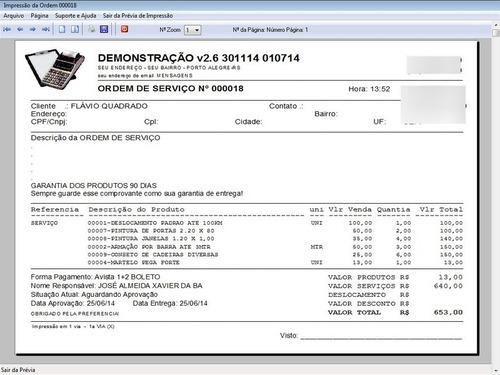The height and width of the screenshot is (375, 500).
Task: Click 'Nº da Página: Número Página: 1' label
Action: coord(270,30)
